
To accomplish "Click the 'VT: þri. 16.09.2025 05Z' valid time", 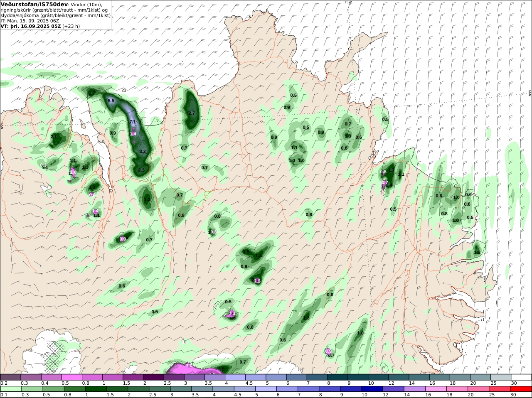I will (x=31, y=26).
